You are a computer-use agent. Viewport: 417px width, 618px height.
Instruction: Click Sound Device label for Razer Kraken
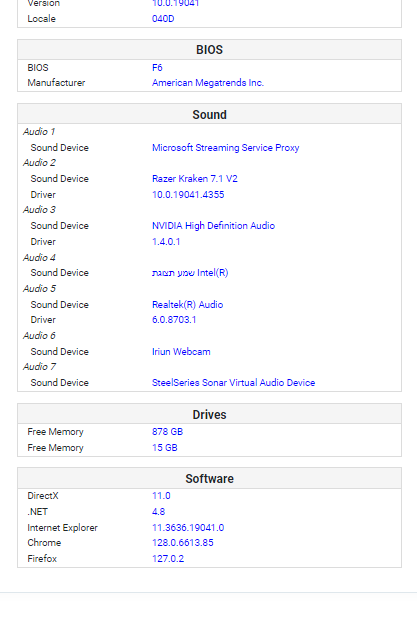click(60, 179)
